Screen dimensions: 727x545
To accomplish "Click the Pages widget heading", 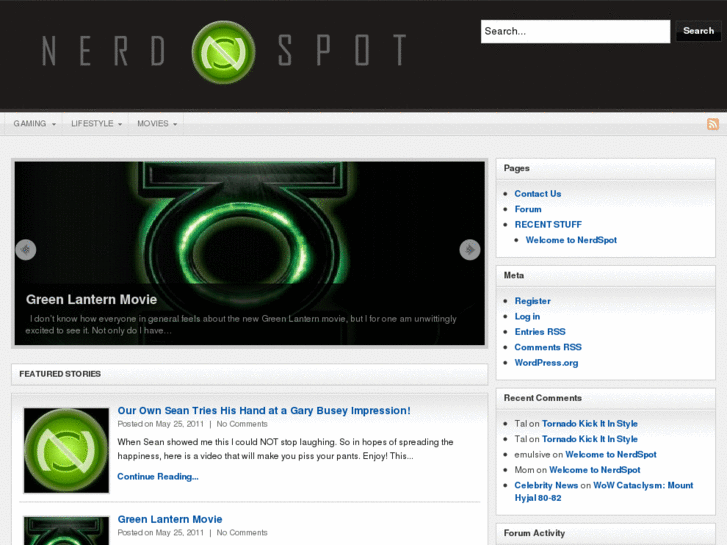I will tap(517, 168).
